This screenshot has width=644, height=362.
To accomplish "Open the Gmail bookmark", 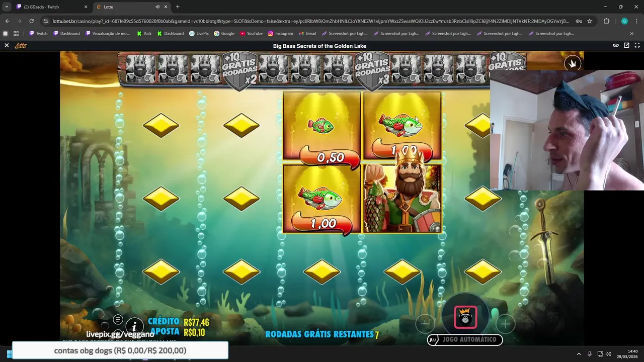I will 307,34.
